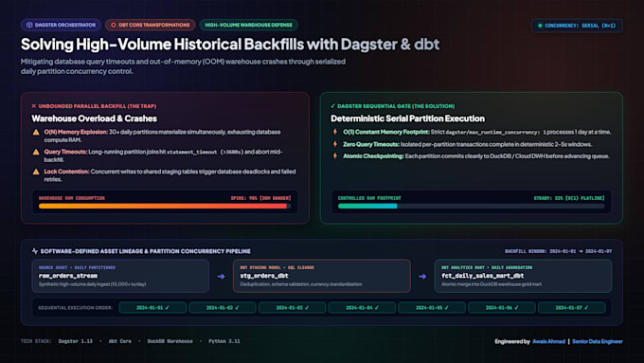Click Dagster 1.13 in tech stack
The height and width of the screenshot is (363, 644).
coord(75,341)
